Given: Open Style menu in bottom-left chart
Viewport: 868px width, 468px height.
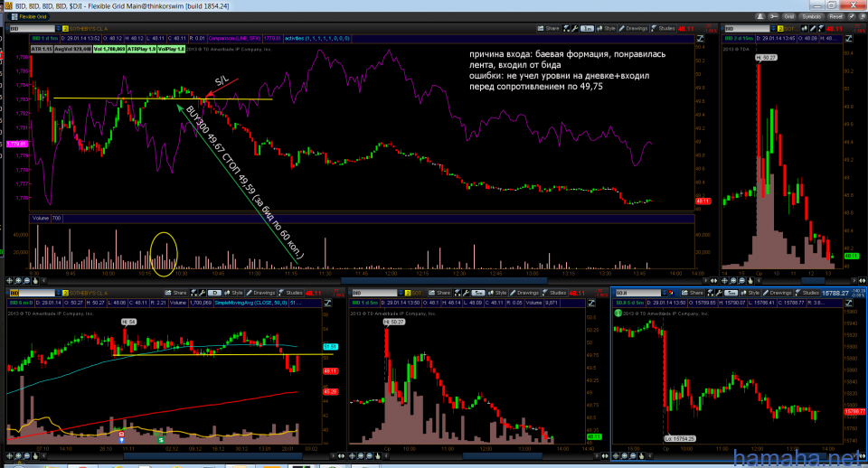Looking at the screenshot, I should tap(233, 293).
